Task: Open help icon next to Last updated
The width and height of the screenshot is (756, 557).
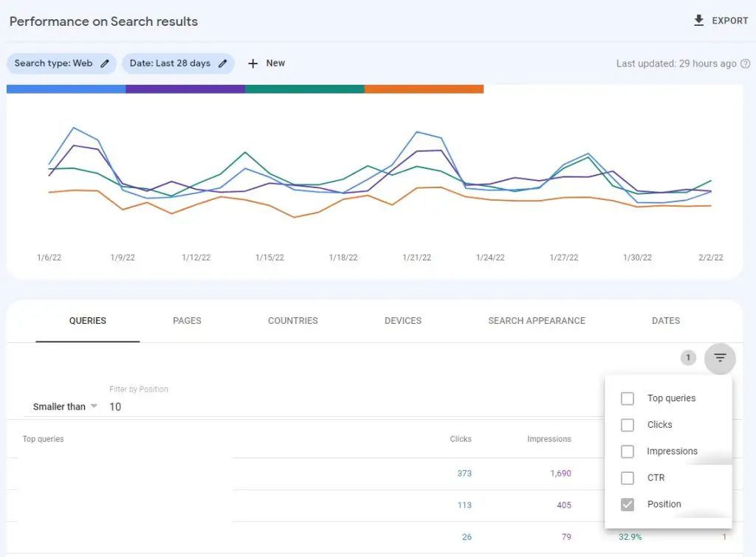Action: click(746, 63)
